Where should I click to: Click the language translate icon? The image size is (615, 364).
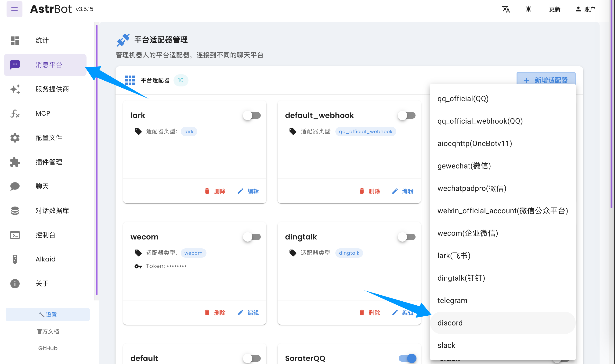(506, 9)
